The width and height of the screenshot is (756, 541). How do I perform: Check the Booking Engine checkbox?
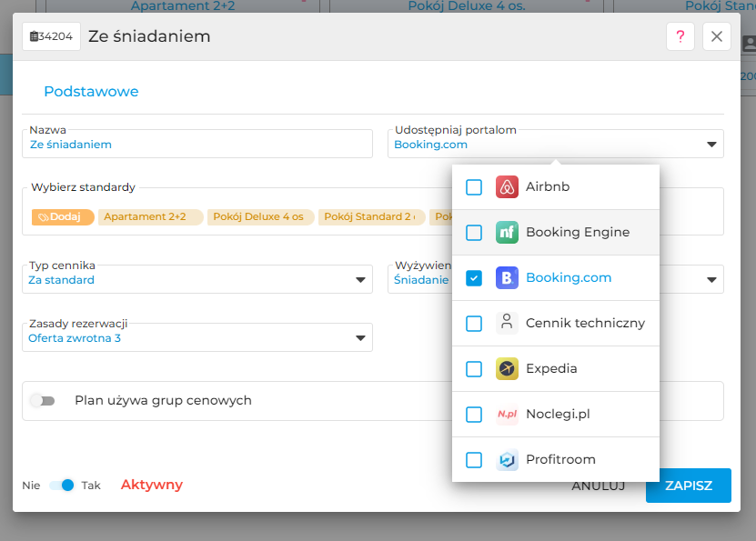pyautogui.click(x=474, y=232)
